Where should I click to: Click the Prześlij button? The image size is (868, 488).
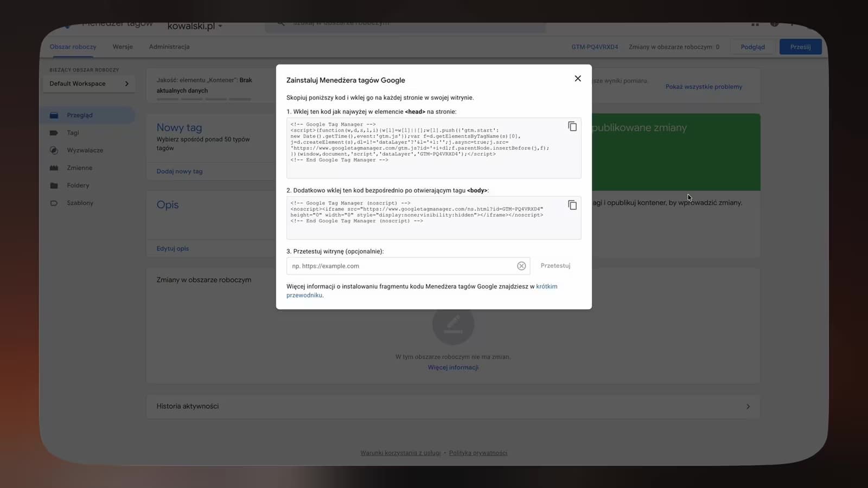(x=800, y=47)
